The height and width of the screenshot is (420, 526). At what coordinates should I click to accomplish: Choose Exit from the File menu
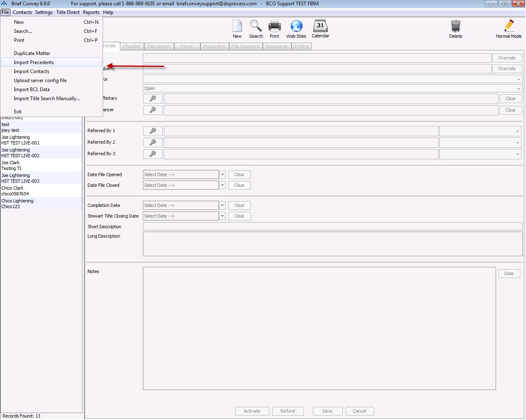click(51, 112)
